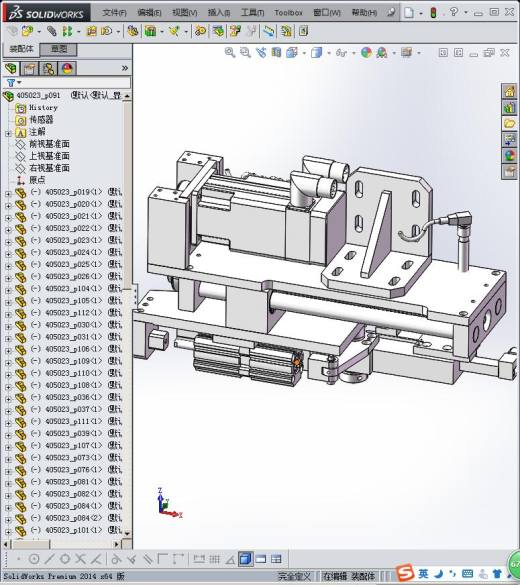Switch to the DisplayManager color ball tab
The height and width of the screenshot is (585, 520).
tap(67, 69)
